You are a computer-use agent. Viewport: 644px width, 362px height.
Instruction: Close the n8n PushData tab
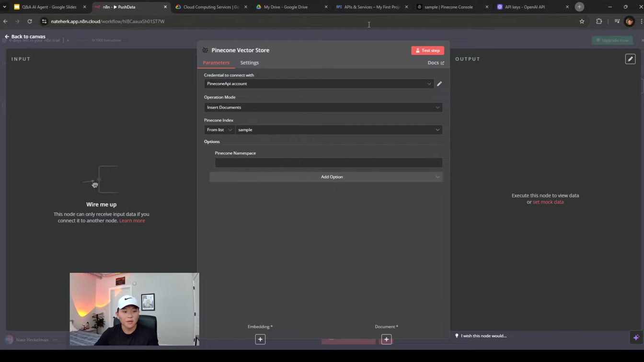coord(165,7)
